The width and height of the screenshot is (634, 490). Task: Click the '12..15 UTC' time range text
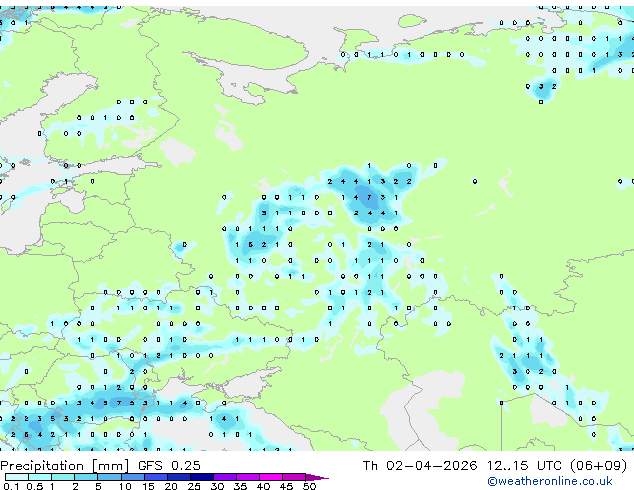[x=524, y=466]
